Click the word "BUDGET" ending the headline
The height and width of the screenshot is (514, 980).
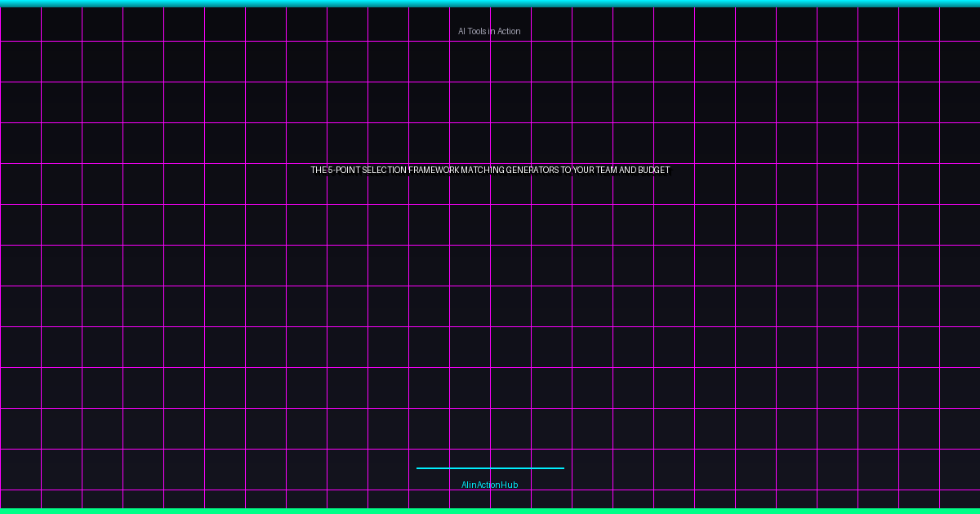(654, 171)
